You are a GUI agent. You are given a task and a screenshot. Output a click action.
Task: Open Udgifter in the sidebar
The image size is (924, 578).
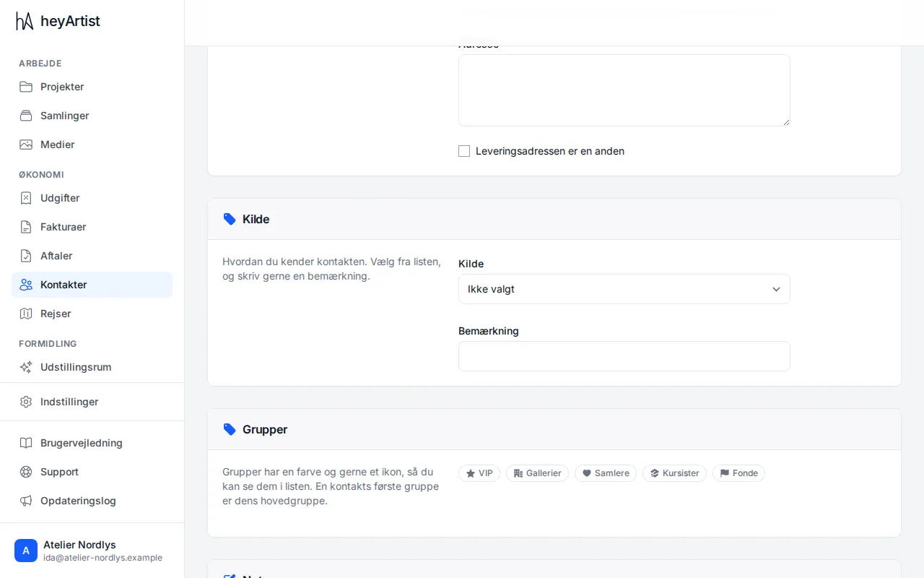[92, 198]
